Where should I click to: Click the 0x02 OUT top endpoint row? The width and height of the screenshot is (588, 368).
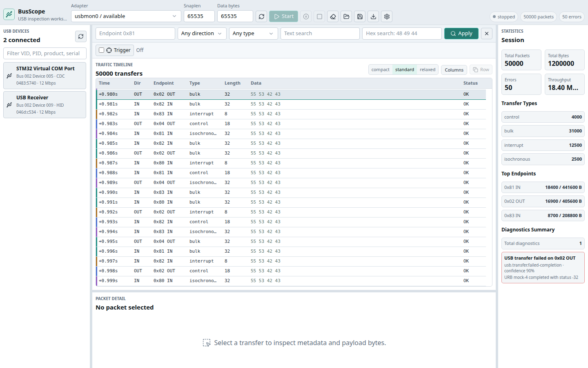point(543,201)
